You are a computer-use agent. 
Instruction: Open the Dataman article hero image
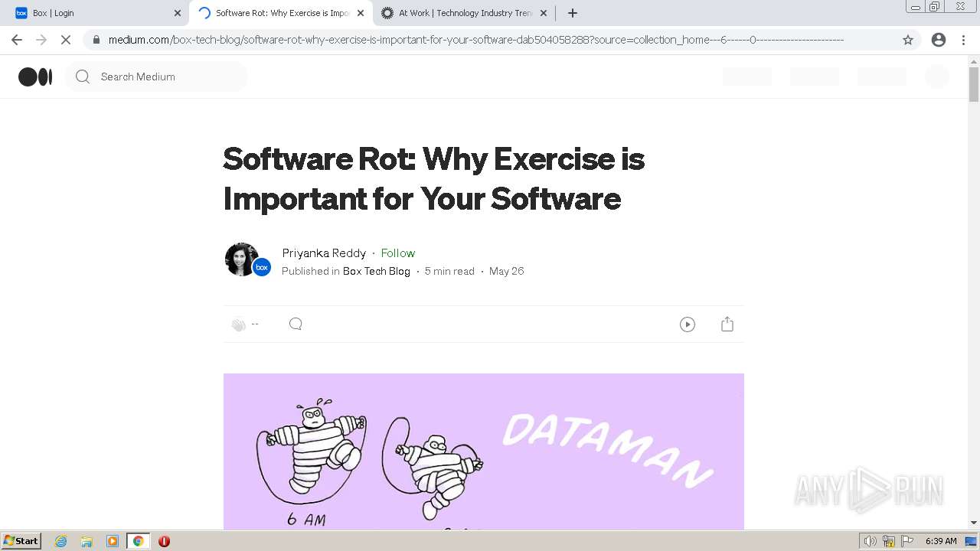(x=484, y=452)
